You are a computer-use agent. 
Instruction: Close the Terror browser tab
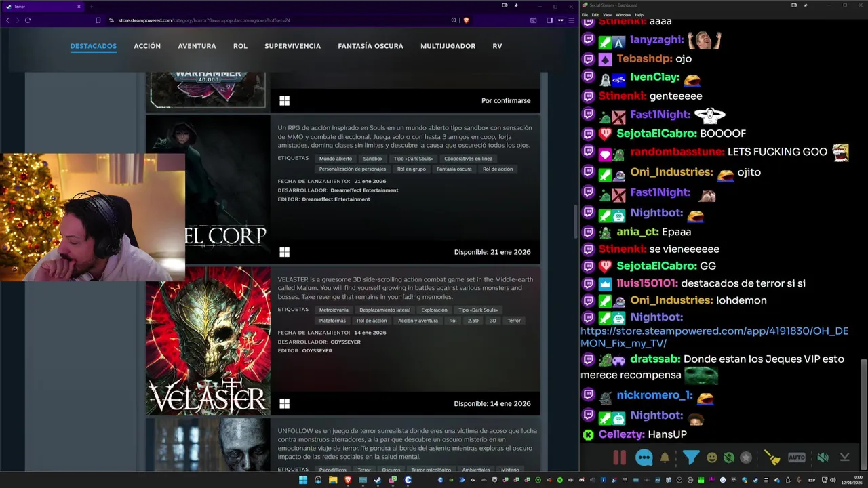coord(79,7)
